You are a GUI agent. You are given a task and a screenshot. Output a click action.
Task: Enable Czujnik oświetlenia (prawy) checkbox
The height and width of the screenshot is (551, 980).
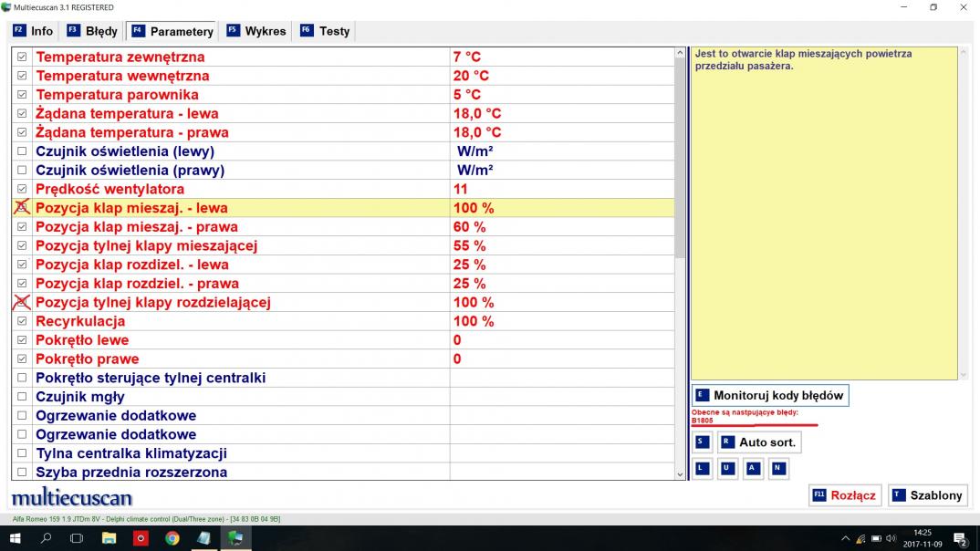22,170
